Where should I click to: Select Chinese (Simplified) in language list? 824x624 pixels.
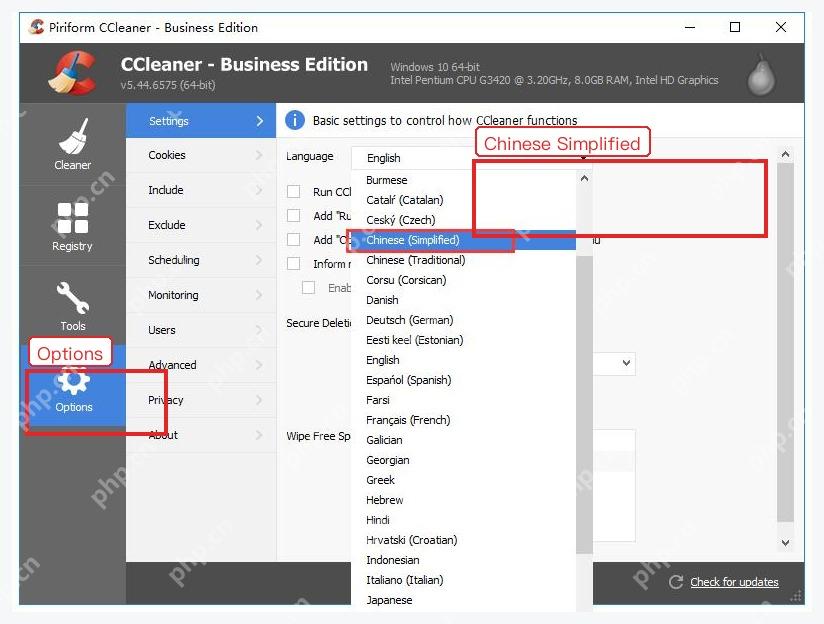coord(464,240)
